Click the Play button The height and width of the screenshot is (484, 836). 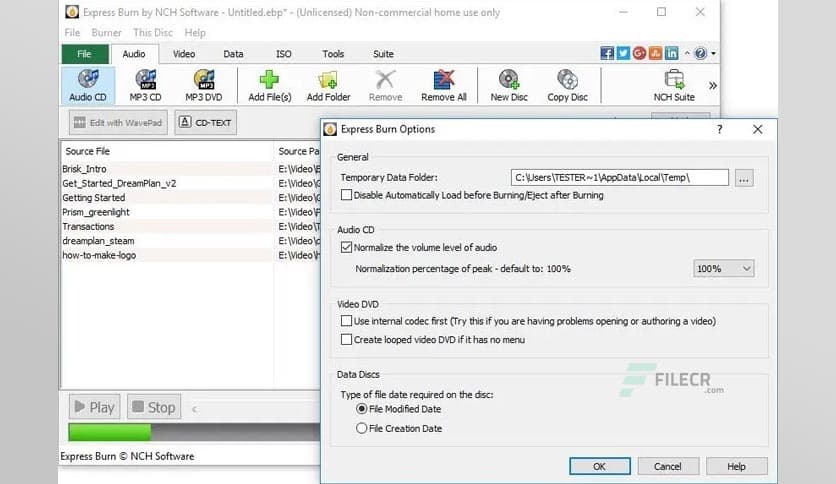click(94, 407)
